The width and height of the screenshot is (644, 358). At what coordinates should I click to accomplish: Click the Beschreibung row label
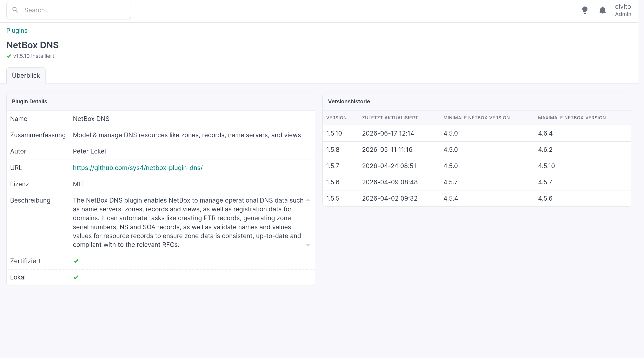point(30,200)
